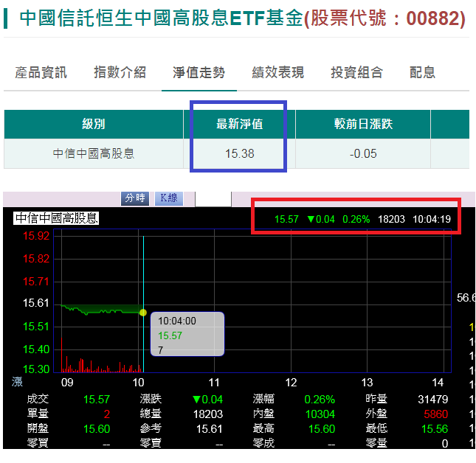Click the 11 hour axis label
This screenshot has height=463, width=476.
(x=214, y=383)
